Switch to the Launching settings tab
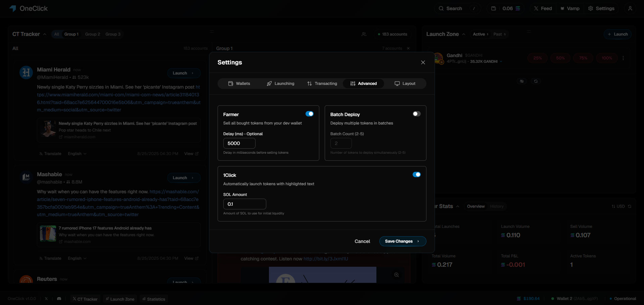Image resolution: width=644 pixels, height=305 pixels. point(281,84)
